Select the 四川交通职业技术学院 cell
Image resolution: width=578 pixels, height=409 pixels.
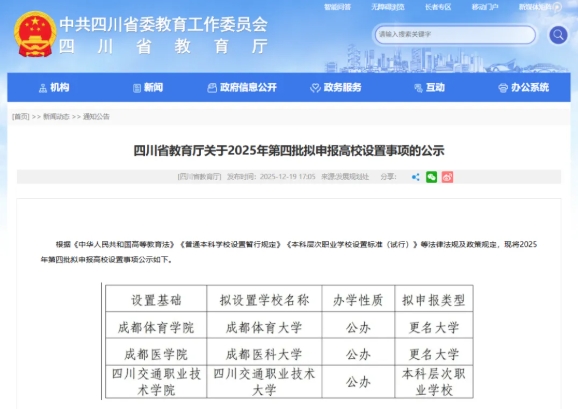(156, 382)
